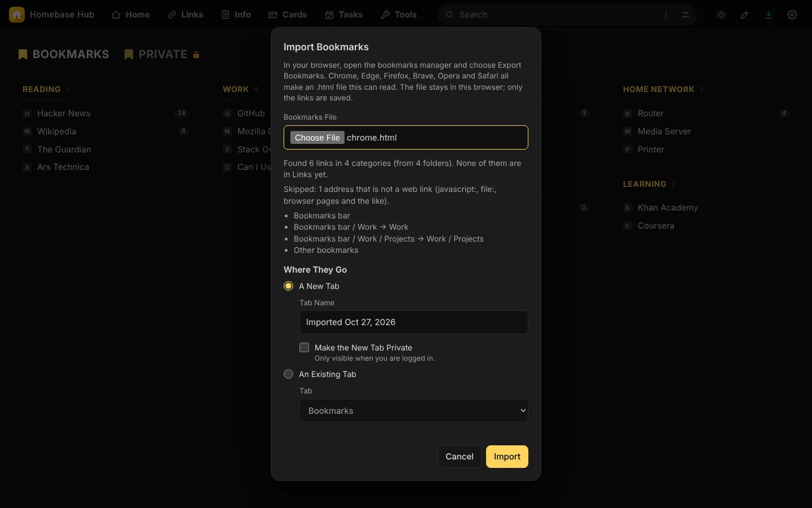The width and height of the screenshot is (812, 508).
Task: Switch to the Private tab
Action: click(162, 55)
